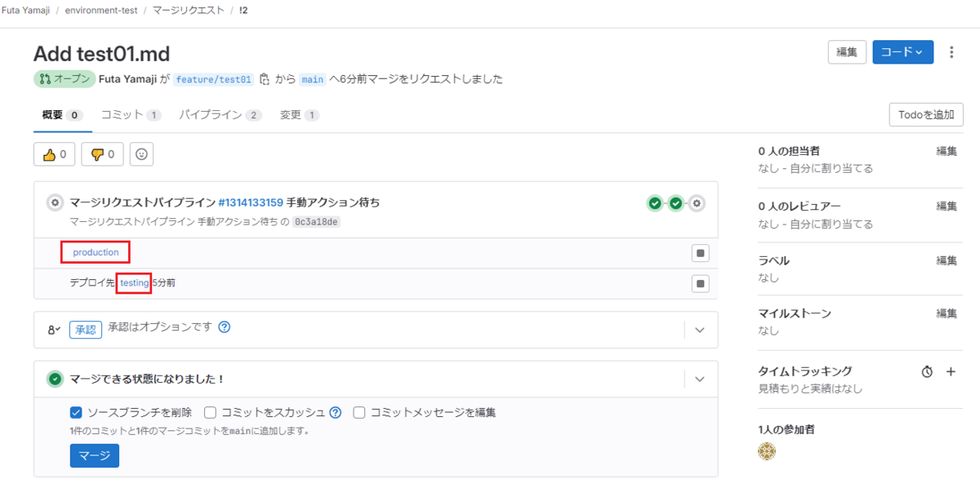Expand the merge-ready status section

[699, 379]
